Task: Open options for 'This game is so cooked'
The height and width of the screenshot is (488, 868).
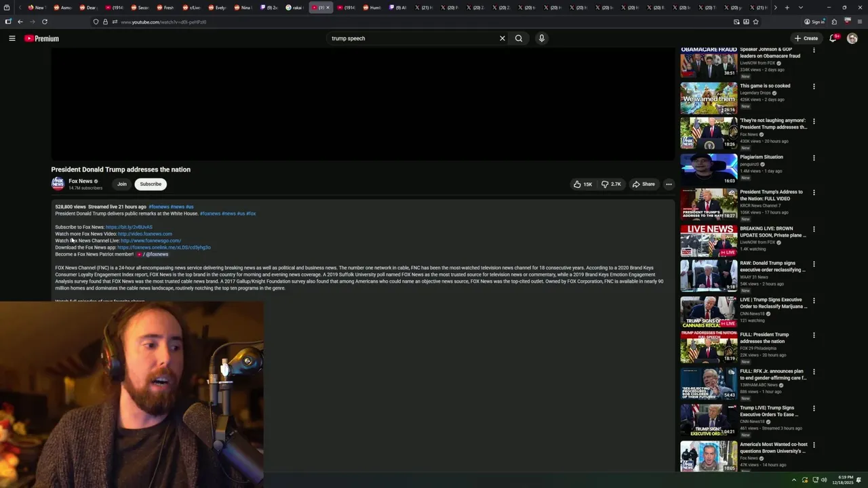Action: (x=814, y=87)
